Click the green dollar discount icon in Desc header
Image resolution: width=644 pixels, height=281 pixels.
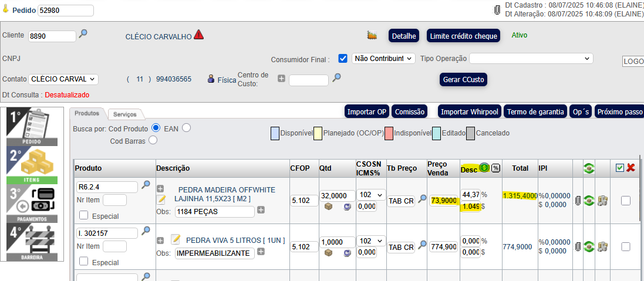[x=484, y=168]
